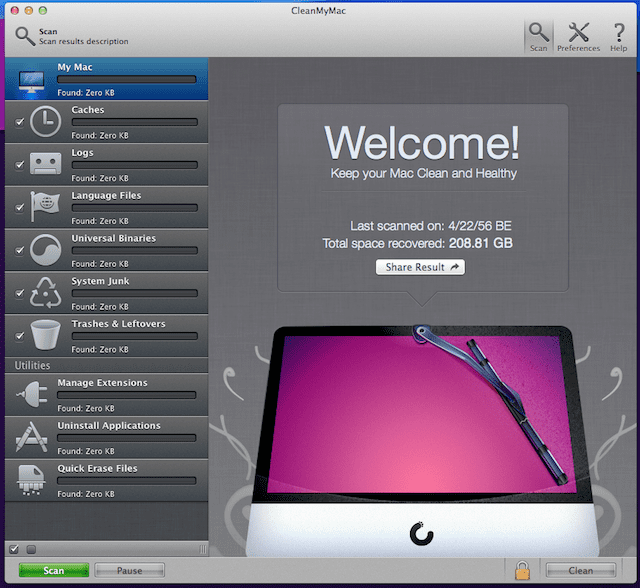Image resolution: width=640 pixels, height=588 pixels.
Task: Open Manage Extensions plug icon
Action: coord(31,394)
